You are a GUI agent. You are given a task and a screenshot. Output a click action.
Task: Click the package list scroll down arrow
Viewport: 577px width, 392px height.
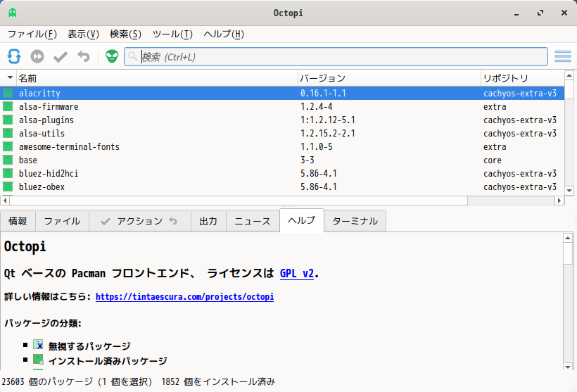click(x=569, y=191)
